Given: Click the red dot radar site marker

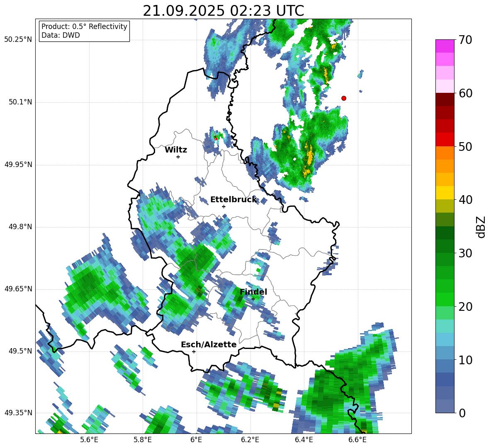Looking at the screenshot, I should (343, 98).
